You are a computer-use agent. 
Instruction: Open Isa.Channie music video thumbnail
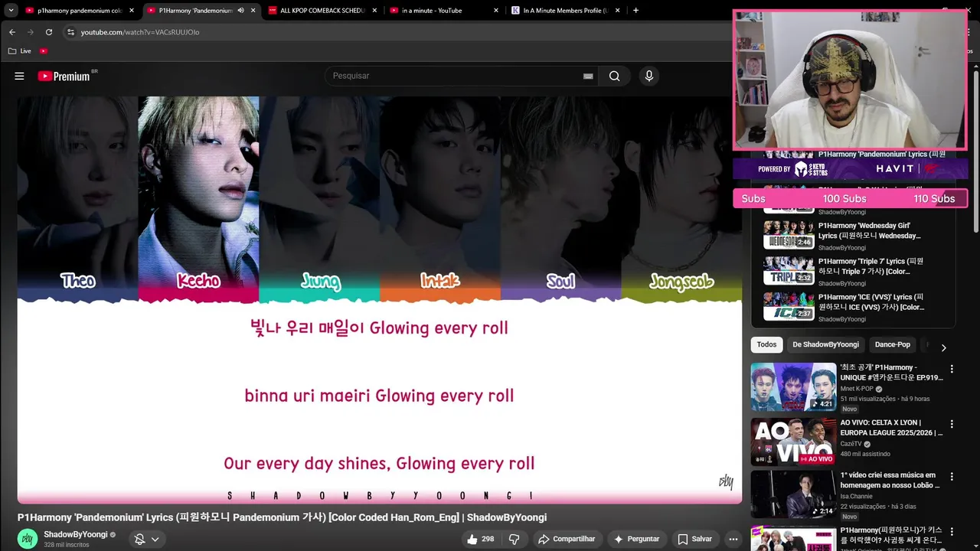coord(793,494)
